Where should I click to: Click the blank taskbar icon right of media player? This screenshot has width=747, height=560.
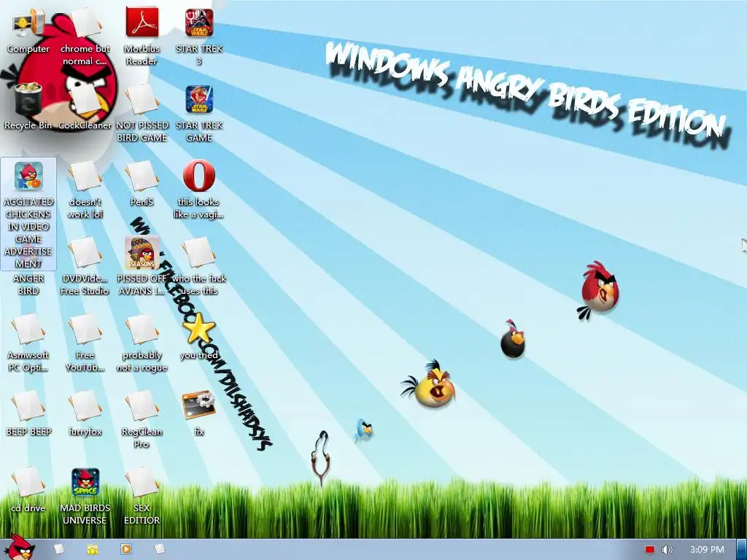point(160,549)
